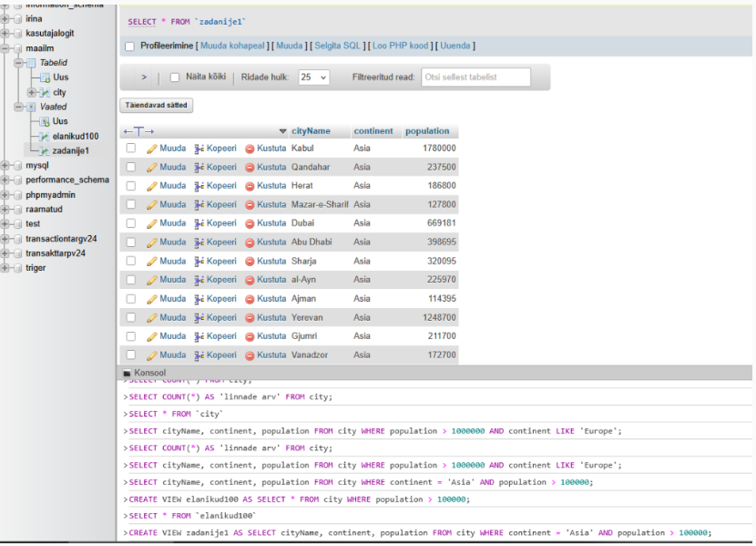Open the Ridade hulk rows dropdown
The image size is (756, 546).
[313, 77]
